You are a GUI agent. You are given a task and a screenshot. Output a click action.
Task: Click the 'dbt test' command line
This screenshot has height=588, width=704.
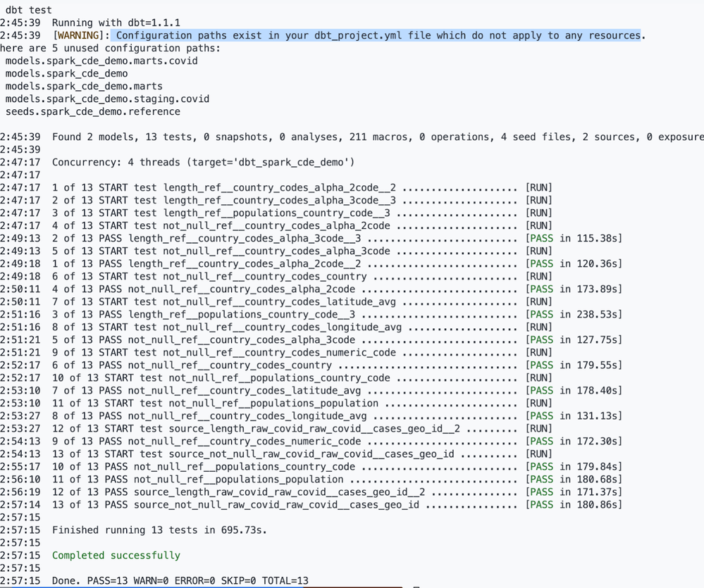28,10
